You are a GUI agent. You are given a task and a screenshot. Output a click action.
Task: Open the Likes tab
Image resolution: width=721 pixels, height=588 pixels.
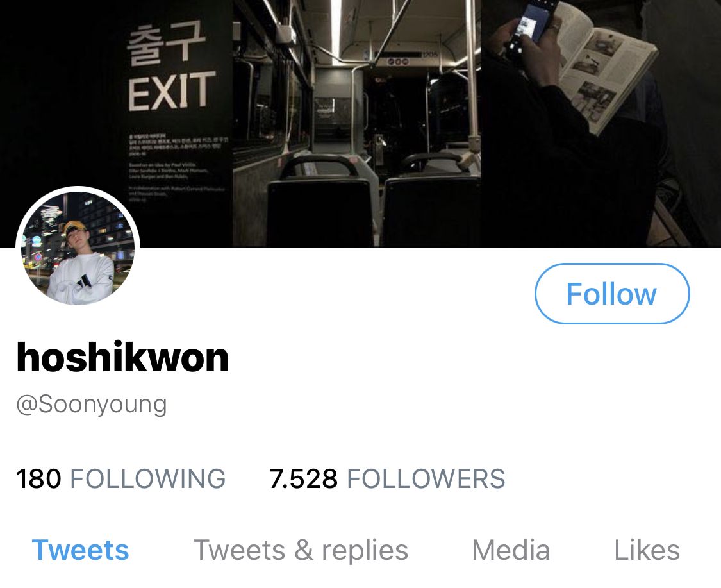pos(647,550)
